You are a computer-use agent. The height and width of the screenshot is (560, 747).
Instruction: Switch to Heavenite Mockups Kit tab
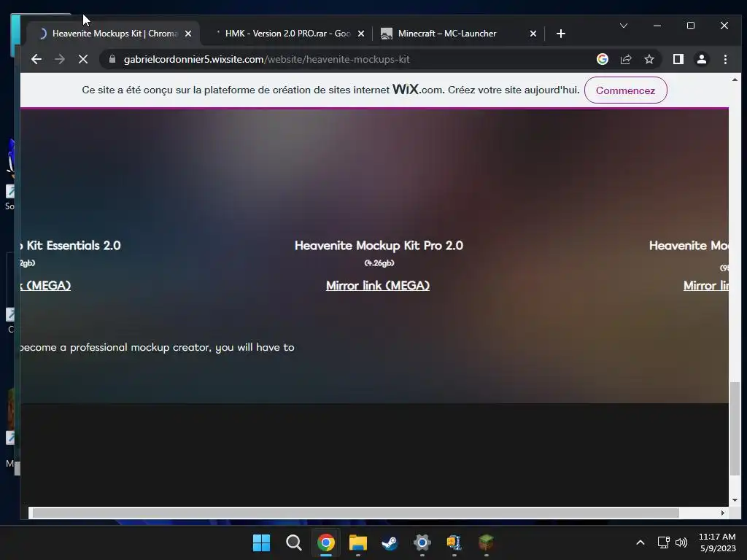(113, 34)
